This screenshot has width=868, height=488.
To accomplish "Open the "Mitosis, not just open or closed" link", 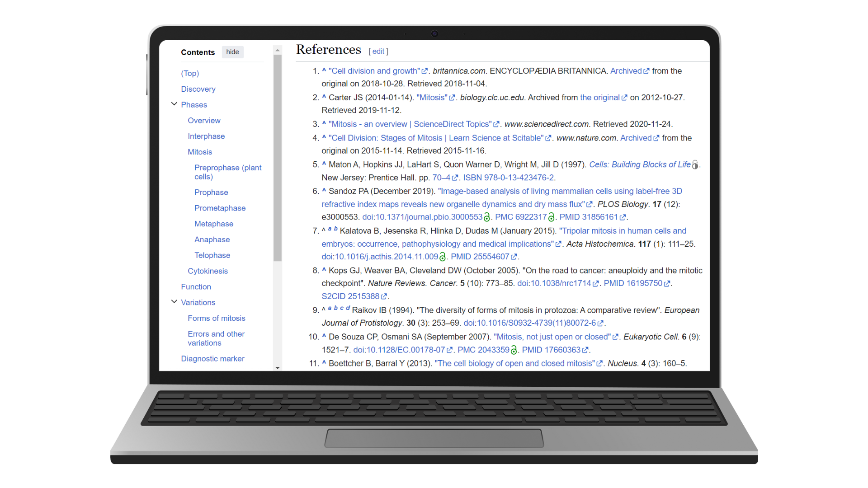I will coord(552,337).
